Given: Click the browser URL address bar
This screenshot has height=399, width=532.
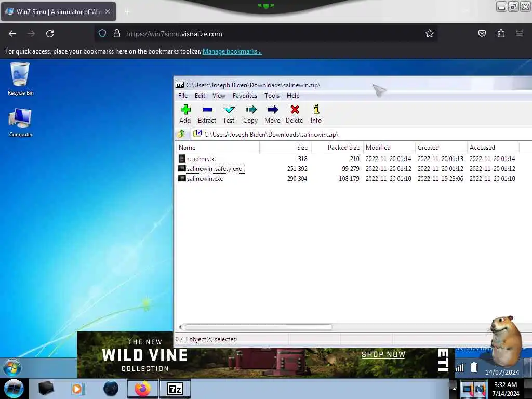Looking at the screenshot, I should [x=265, y=34].
